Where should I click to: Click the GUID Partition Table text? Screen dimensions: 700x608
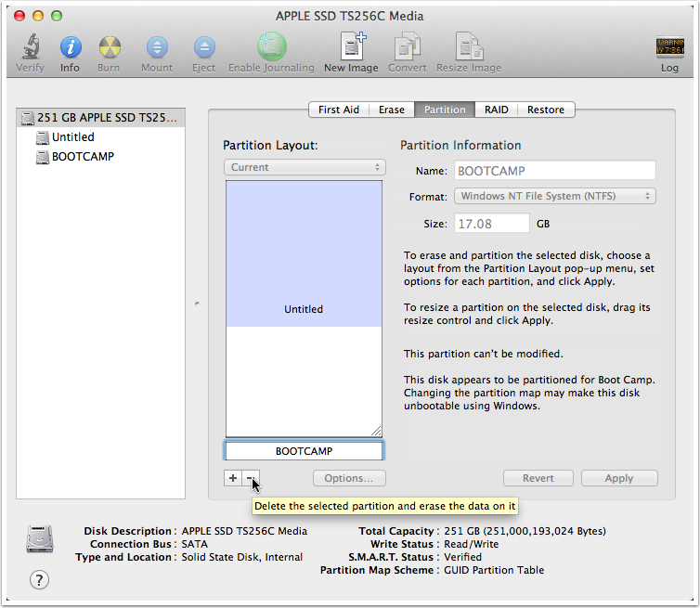click(494, 570)
